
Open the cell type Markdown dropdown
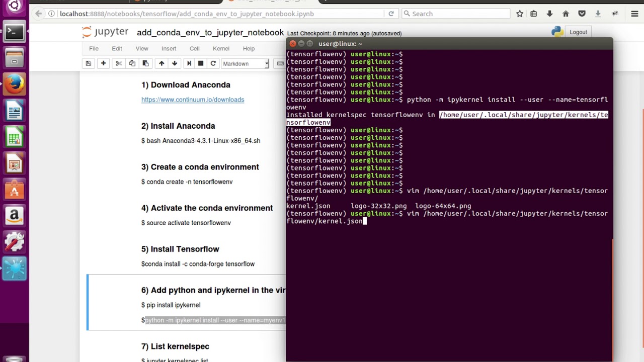[246, 63]
